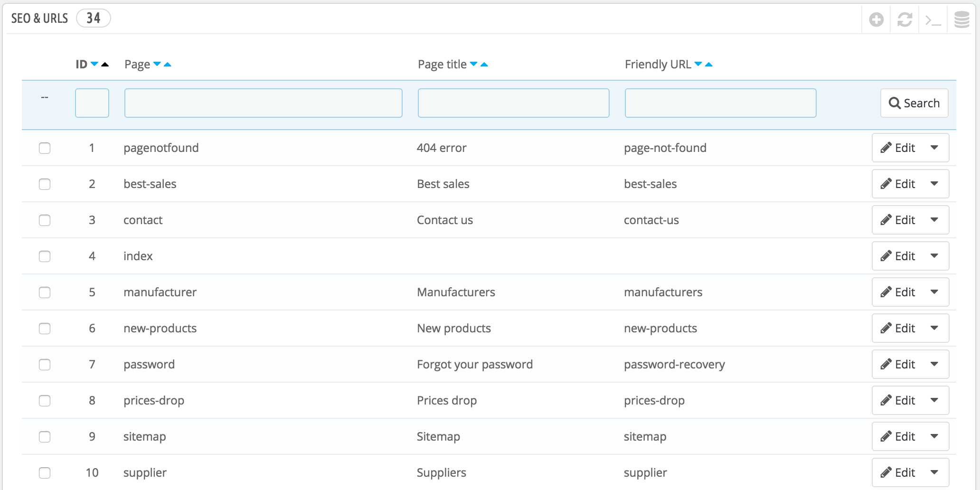Edit the best-sales page
The width and height of the screenshot is (980, 490).
[898, 184]
